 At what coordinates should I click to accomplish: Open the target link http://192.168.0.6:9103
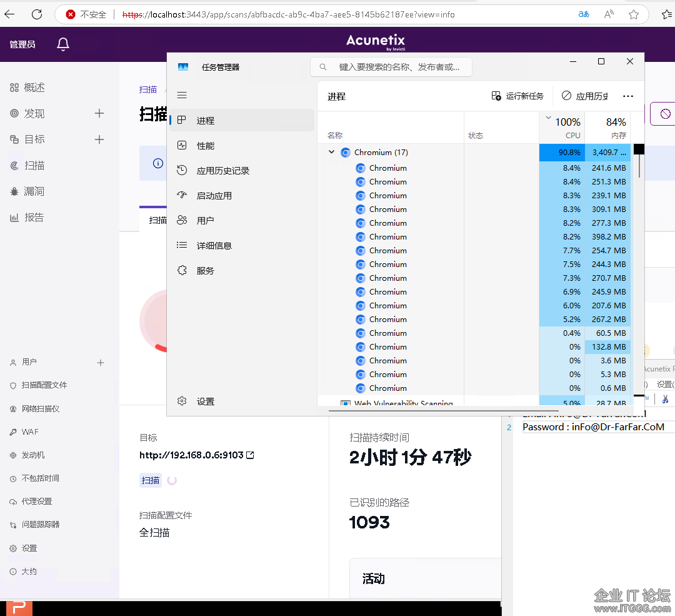click(x=197, y=455)
